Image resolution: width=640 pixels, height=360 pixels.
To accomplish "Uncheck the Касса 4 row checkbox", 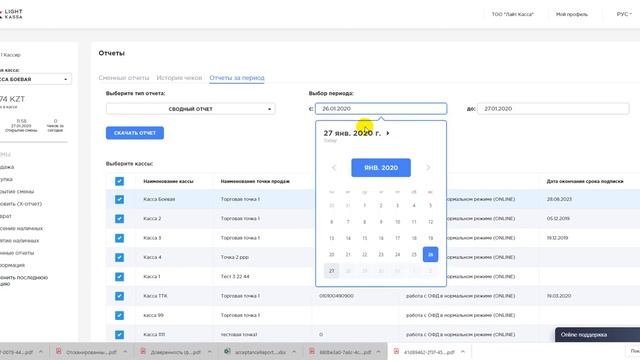I will 119,258.
